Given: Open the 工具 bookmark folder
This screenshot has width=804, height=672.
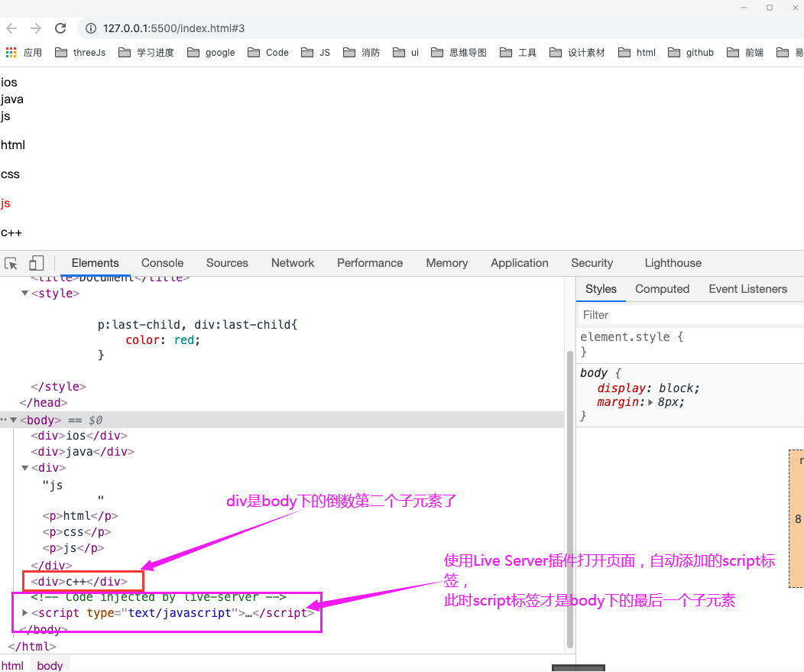Looking at the screenshot, I should pyautogui.click(x=518, y=52).
